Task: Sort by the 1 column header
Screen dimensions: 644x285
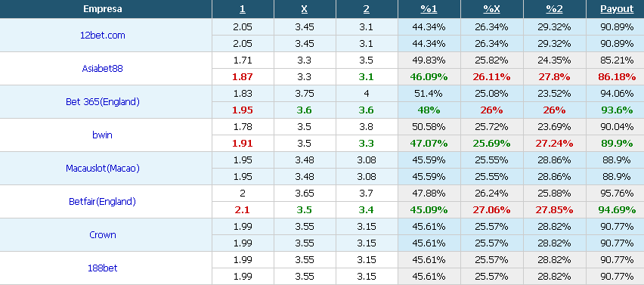Action: pos(243,9)
